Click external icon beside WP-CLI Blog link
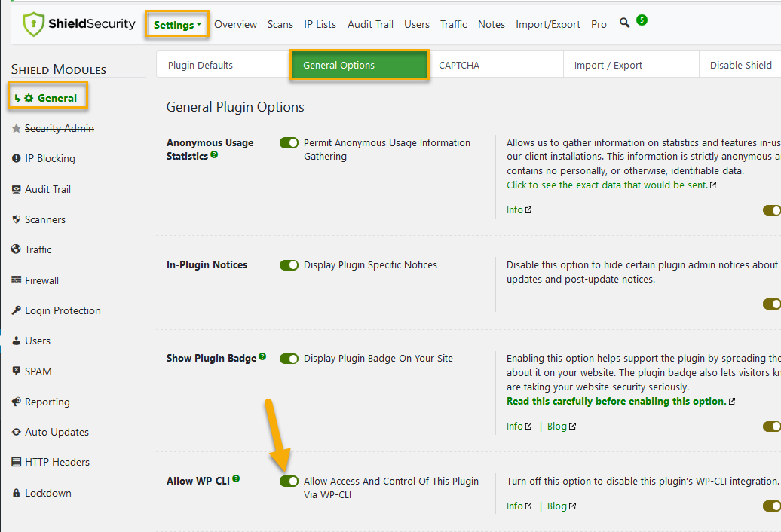Screen dimensions: 781x532 (572, 506)
